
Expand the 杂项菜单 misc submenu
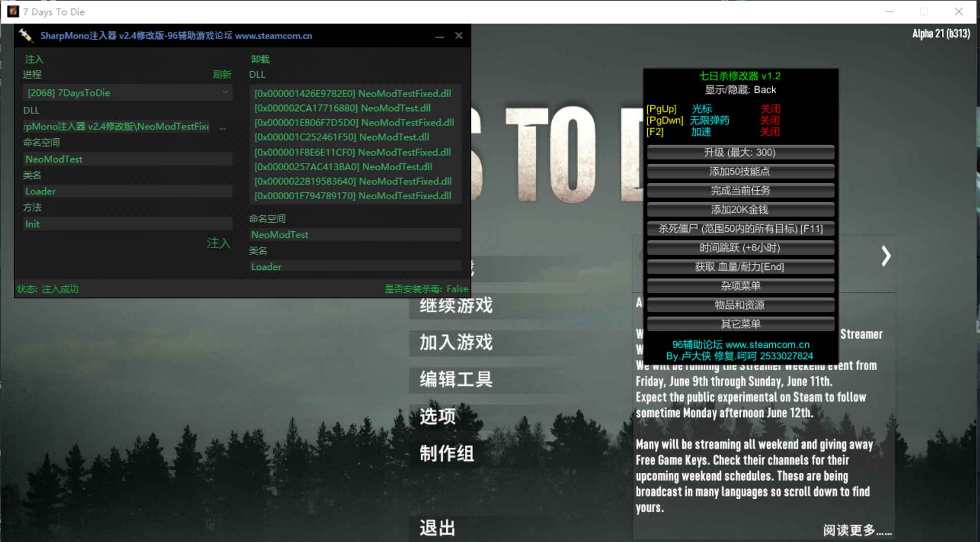(x=740, y=286)
